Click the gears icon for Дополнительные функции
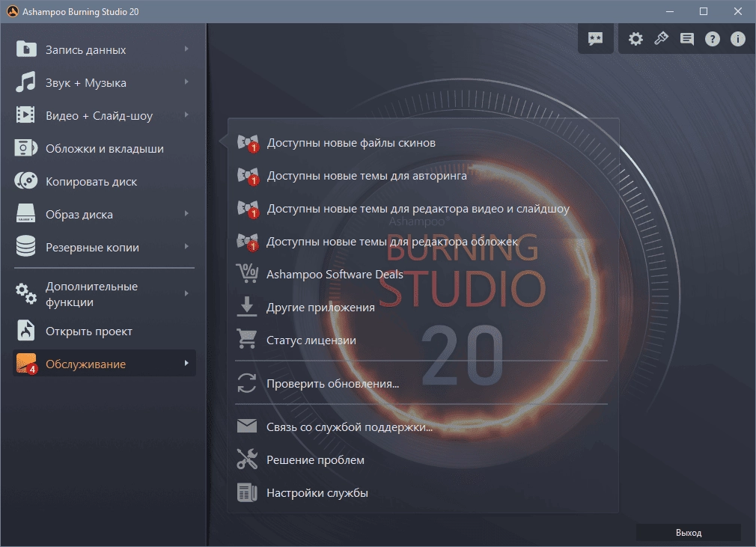 pos(26,293)
